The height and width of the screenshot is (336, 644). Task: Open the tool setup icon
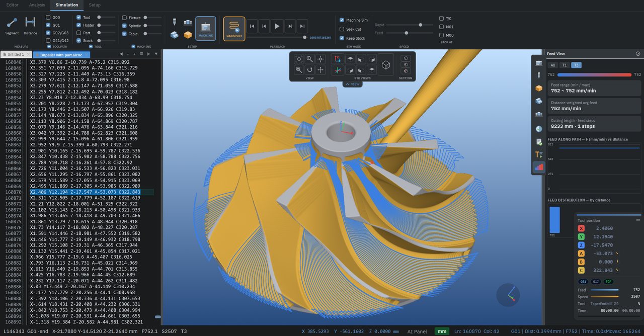pyautogui.click(x=174, y=23)
